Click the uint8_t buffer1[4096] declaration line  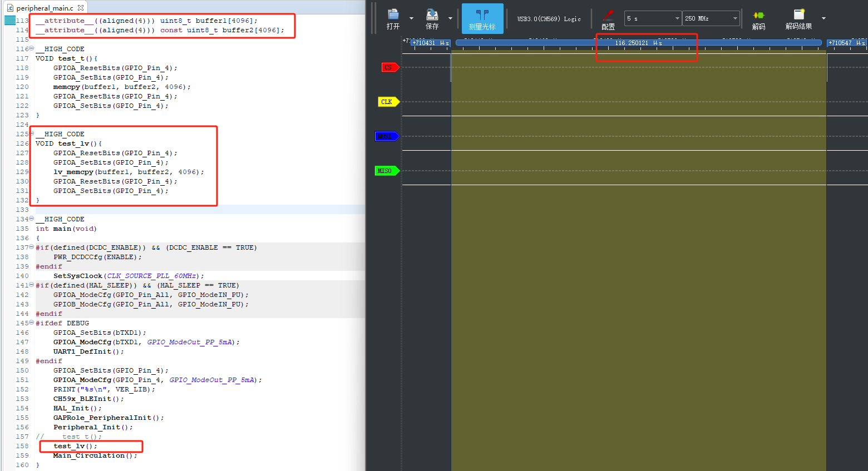[x=146, y=21]
